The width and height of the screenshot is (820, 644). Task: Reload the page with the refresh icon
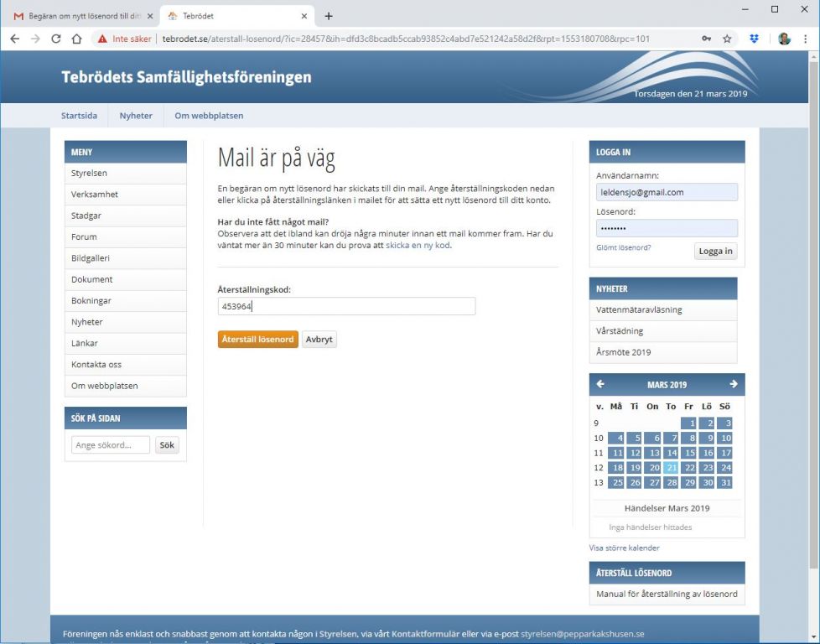coord(56,39)
